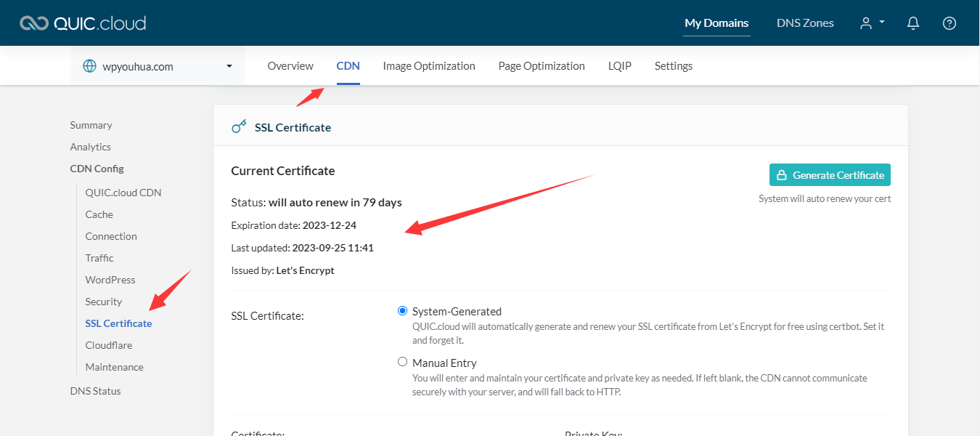The image size is (980, 436).
Task: Switch to the Image Optimization tab
Action: click(x=429, y=66)
